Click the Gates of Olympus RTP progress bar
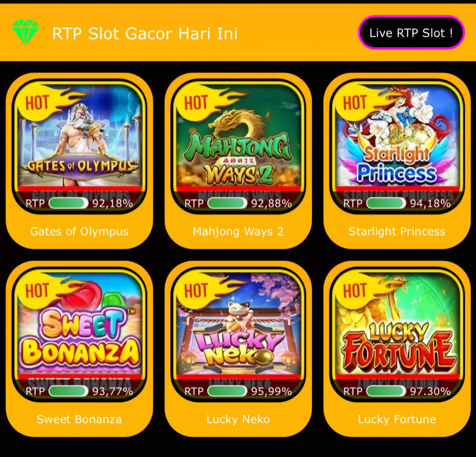Image resolution: width=476 pixels, height=457 pixels. click(x=68, y=203)
